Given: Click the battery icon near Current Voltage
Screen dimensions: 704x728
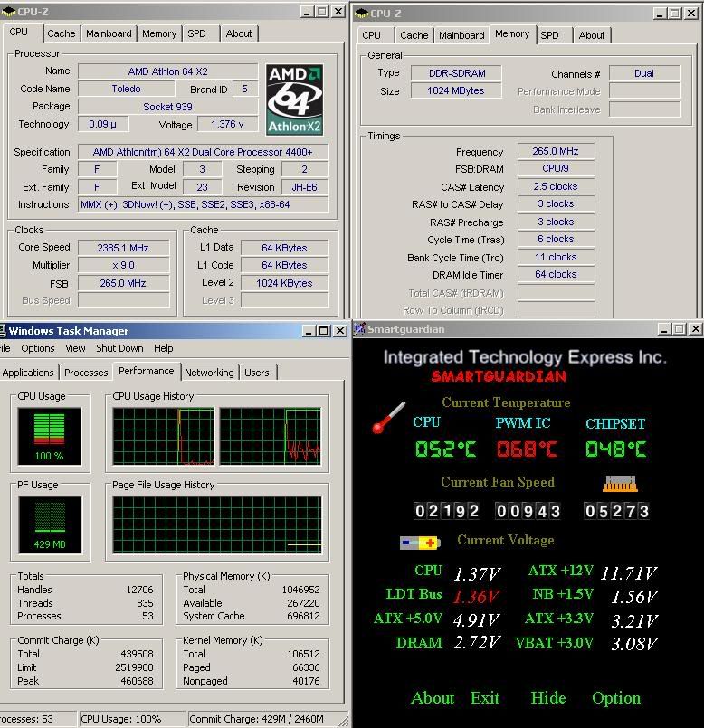Looking at the screenshot, I should coord(420,543).
